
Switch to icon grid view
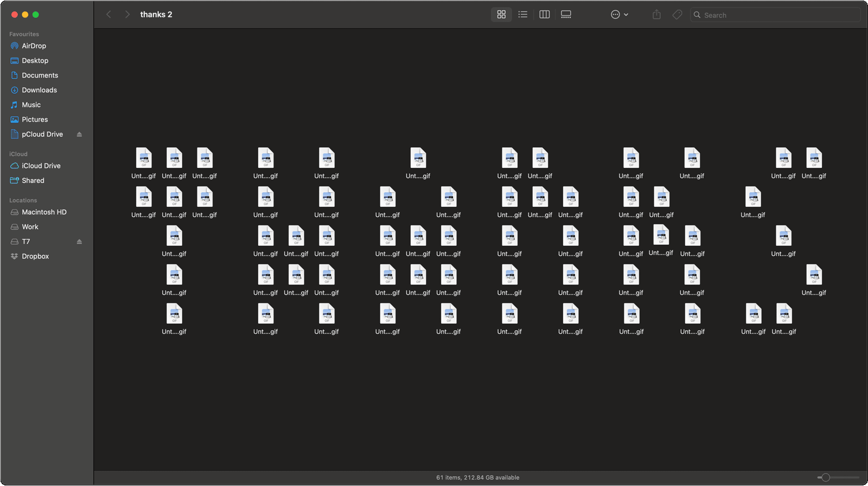pyautogui.click(x=501, y=15)
